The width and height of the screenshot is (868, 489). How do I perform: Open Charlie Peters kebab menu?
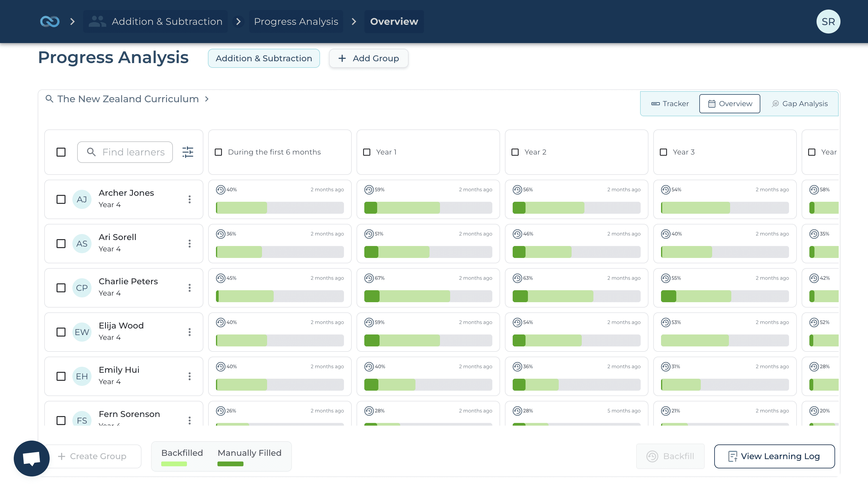pos(189,288)
